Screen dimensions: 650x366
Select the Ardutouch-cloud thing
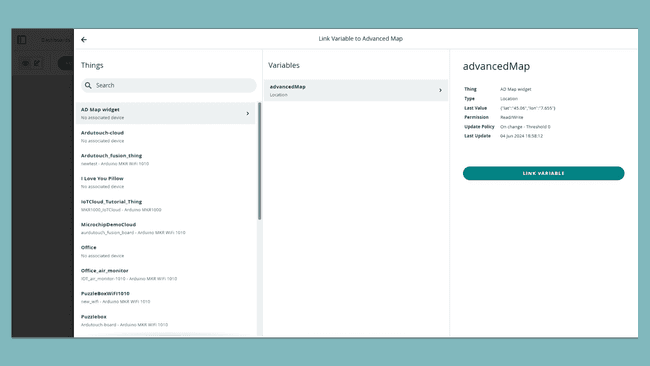click(166, 136)
